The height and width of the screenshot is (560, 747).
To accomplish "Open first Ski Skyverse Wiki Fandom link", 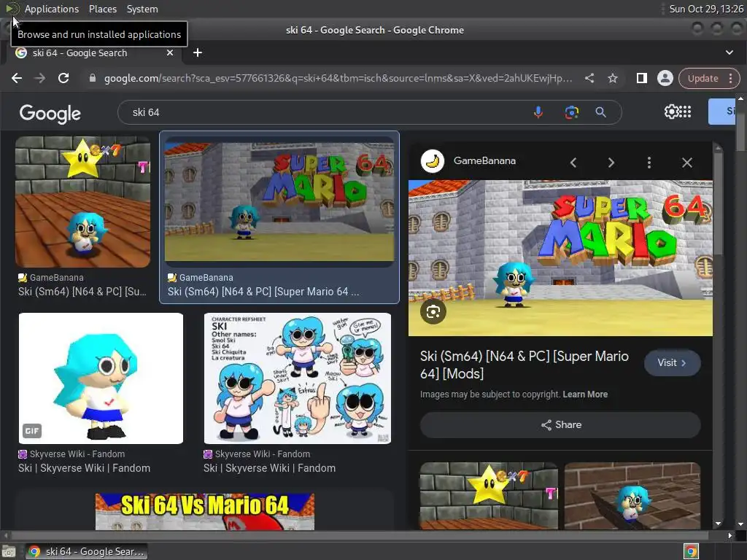I will coord(85,468).
